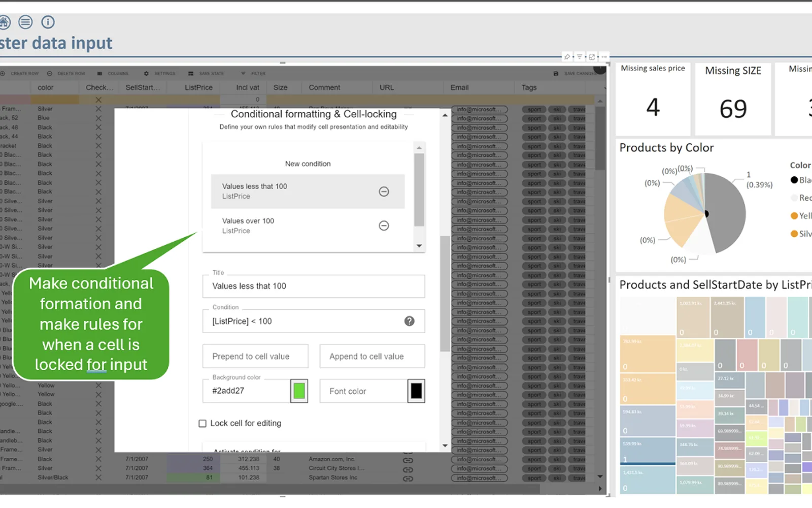This screenshot has height=508, width=812.
Task: Select the 'Missing sales price' card
Action: pos(653,99)
